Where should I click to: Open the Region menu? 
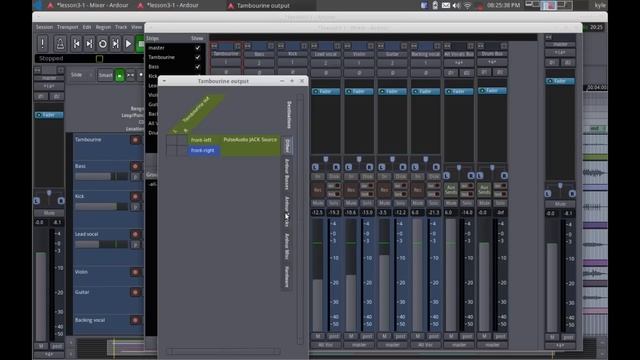[x=103, y=27]
